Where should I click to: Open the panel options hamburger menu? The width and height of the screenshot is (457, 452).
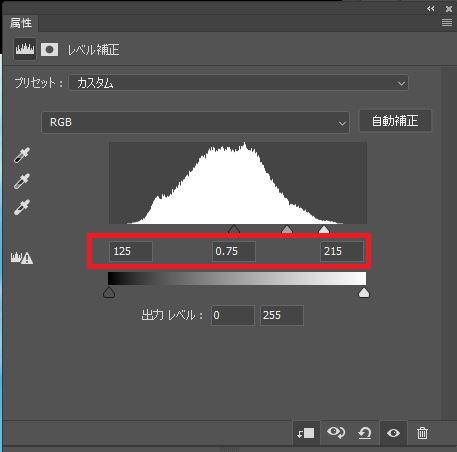[x=447, y=23]
